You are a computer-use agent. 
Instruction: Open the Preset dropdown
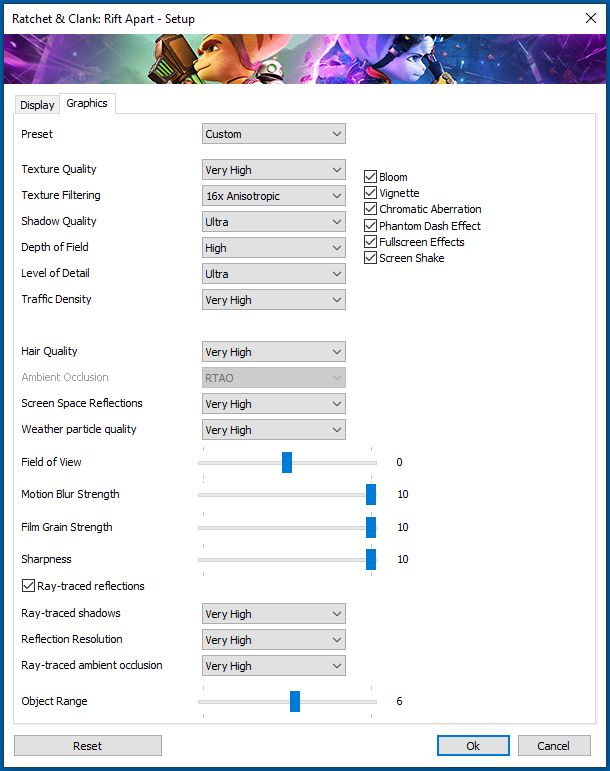274,134
